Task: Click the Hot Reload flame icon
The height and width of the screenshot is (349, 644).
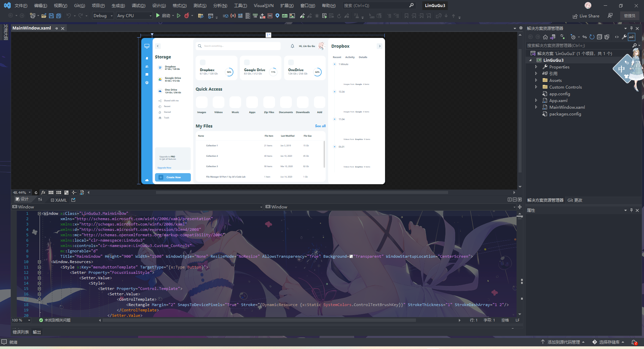Action: [x=187, y=16]
